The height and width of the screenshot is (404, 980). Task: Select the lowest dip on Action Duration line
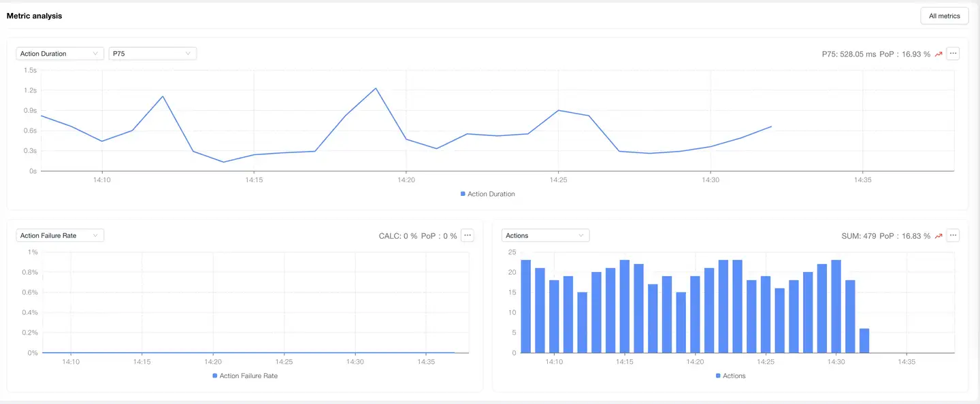pos(223,162)
